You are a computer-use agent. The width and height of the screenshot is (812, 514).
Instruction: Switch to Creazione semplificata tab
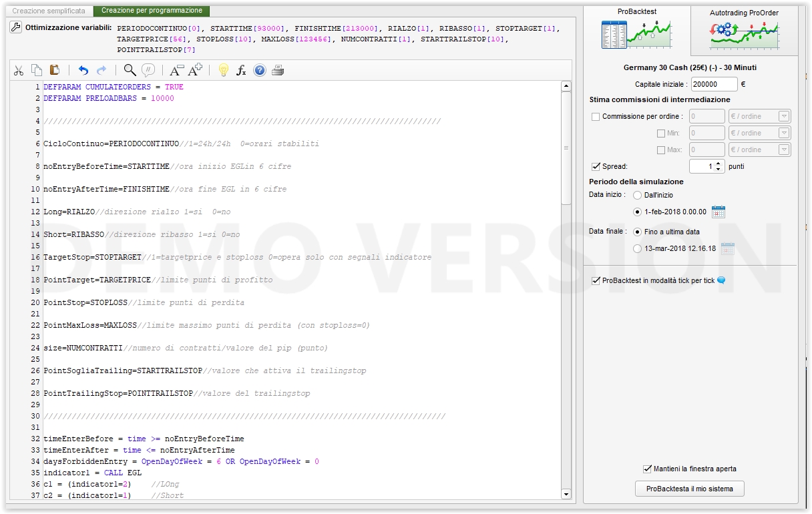click(49, 11)
